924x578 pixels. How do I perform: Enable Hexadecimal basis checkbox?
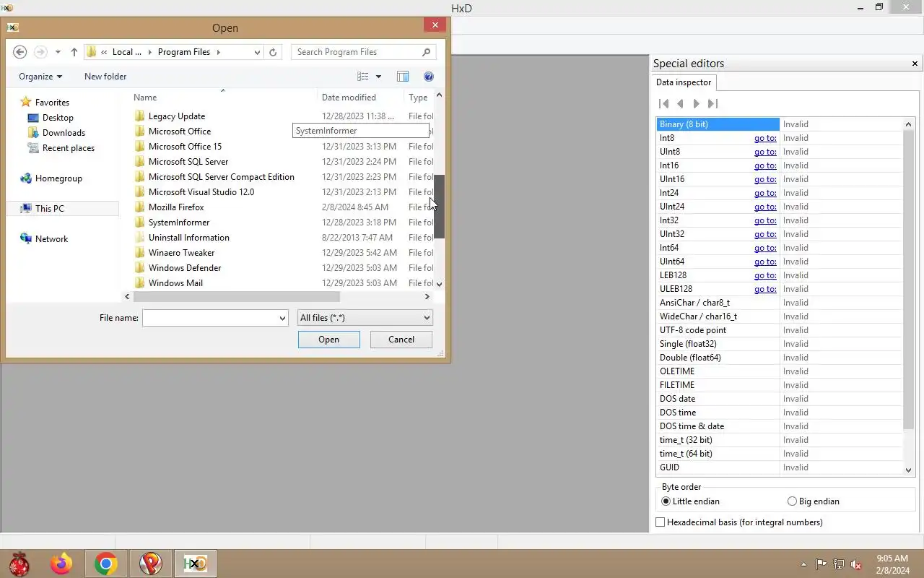660,522
